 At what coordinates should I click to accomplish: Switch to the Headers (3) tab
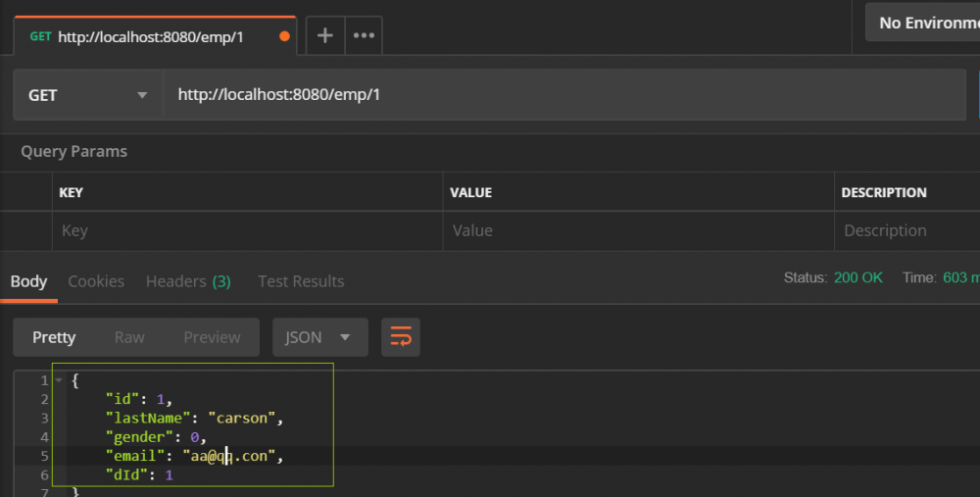click(x=188, y=281)
